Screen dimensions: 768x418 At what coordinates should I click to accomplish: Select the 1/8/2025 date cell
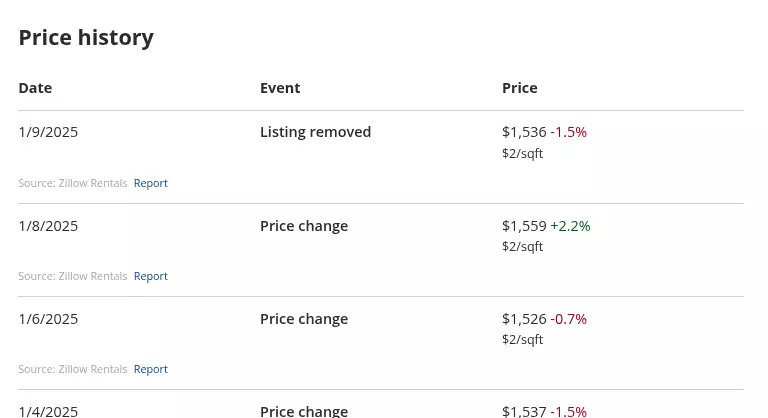click(x=48, y=226)
